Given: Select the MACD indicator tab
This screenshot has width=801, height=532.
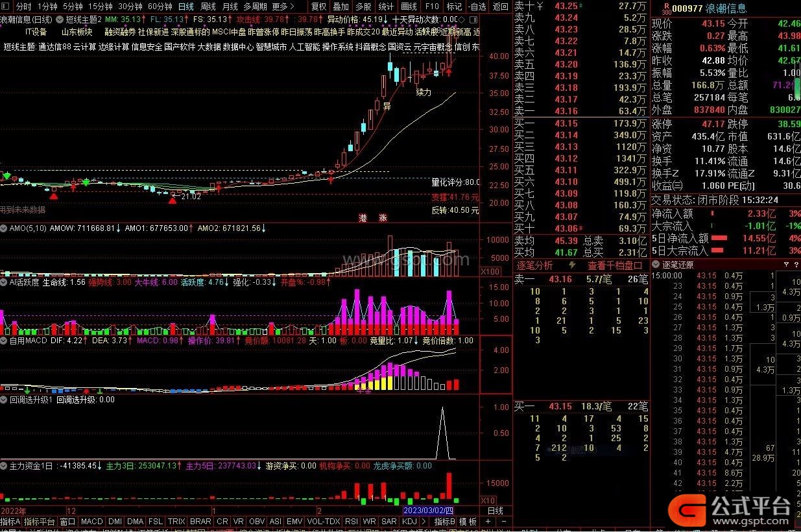Looking at the screenshot, I should 92,522.
